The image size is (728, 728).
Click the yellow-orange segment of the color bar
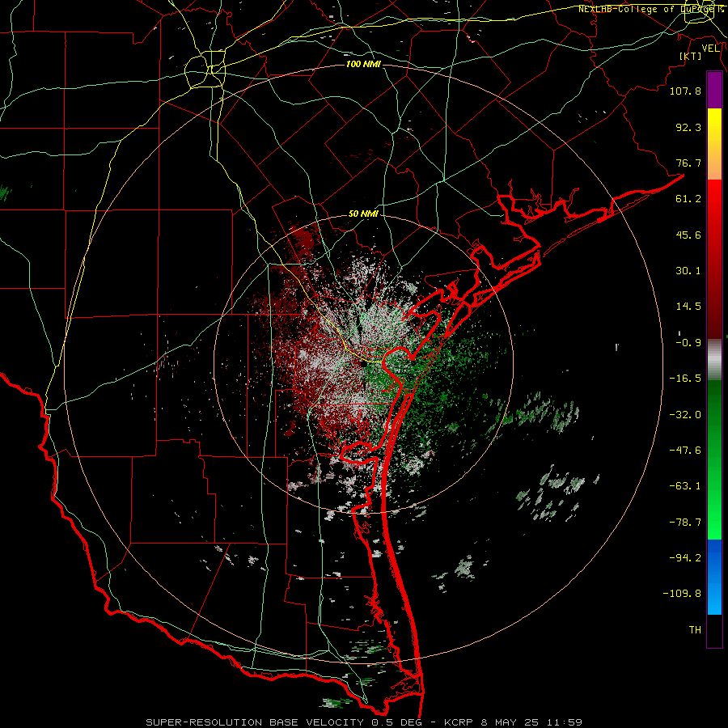[714, 144]
